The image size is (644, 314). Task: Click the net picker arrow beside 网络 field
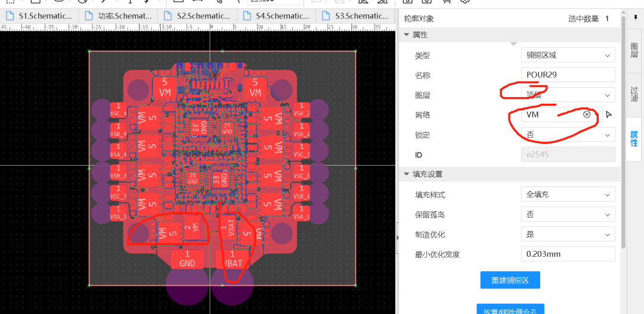609,115
